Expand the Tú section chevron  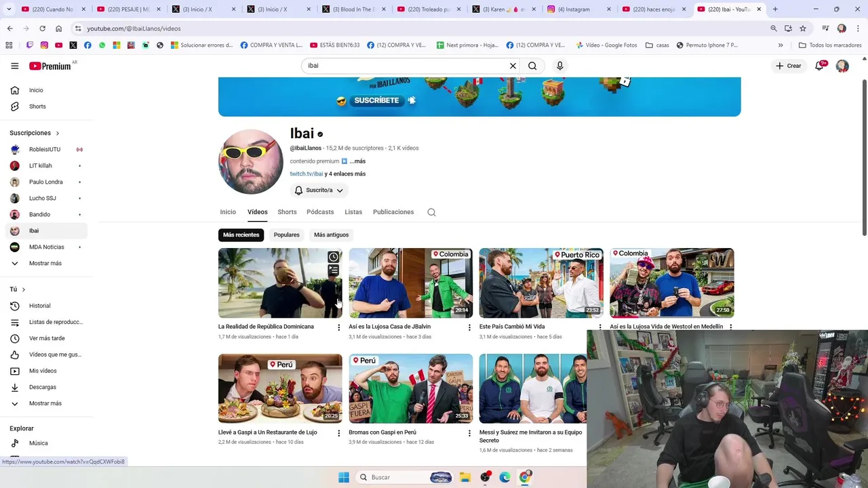pos(23,289)
